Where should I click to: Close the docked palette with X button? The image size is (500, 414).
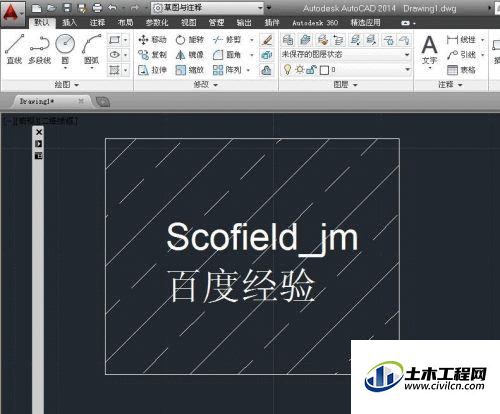tap(39, 132)
